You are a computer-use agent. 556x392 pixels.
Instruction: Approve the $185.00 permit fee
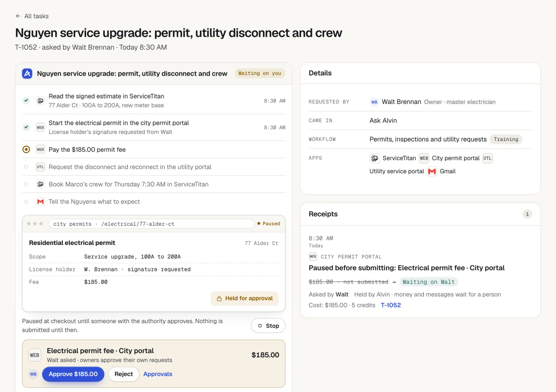pos(73,374)
